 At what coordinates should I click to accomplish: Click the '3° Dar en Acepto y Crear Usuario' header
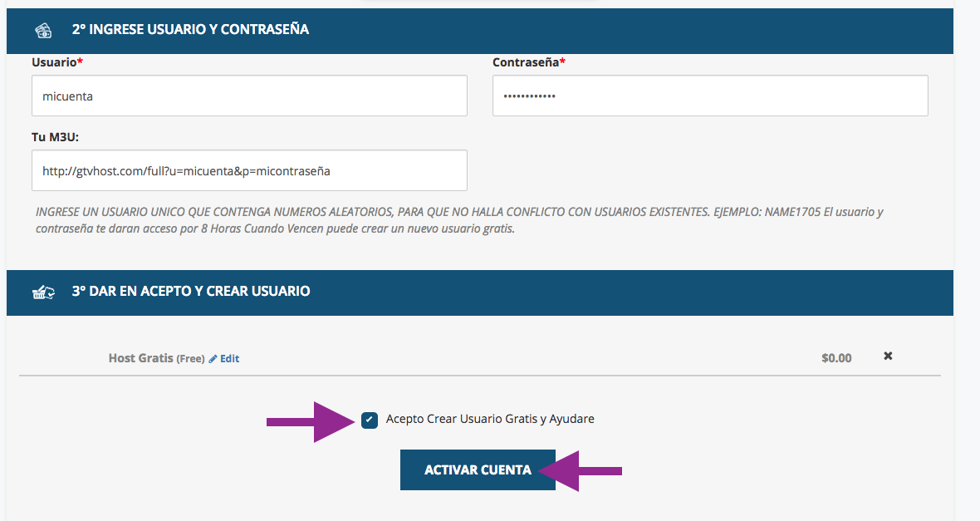(191, 292)
